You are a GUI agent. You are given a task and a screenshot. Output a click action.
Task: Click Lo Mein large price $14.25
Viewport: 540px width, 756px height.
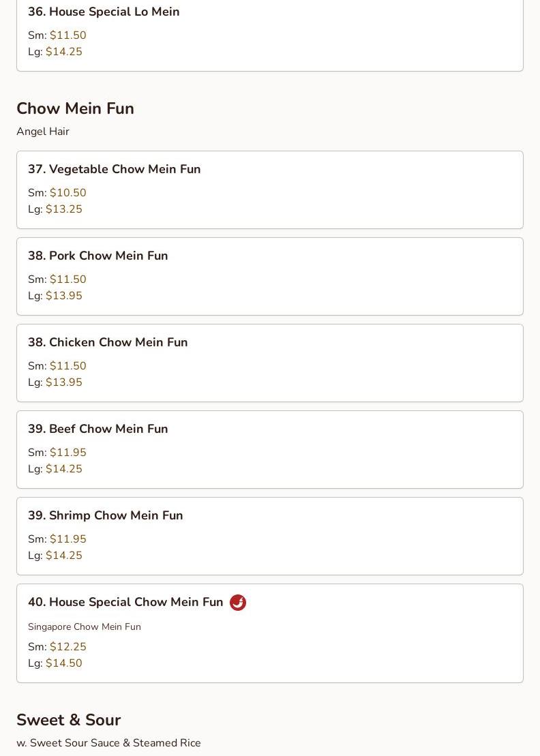(x=63, y=52)
